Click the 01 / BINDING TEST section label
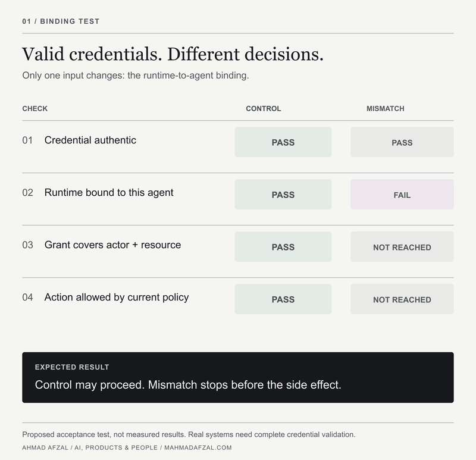This screenshot has width=476, height=460. tap(61, 21)
